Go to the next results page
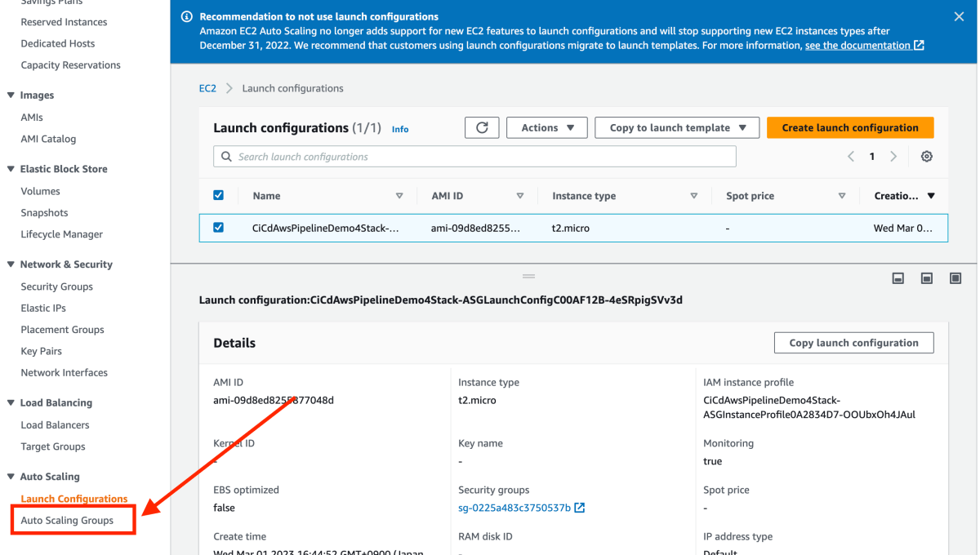The width and height of the screenshot is (980, 555). [893, 157]
